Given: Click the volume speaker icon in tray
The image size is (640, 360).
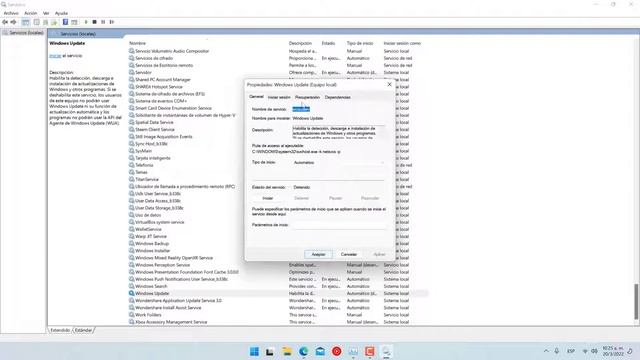Looking at the screenshot, I should [x=594, y=351].
